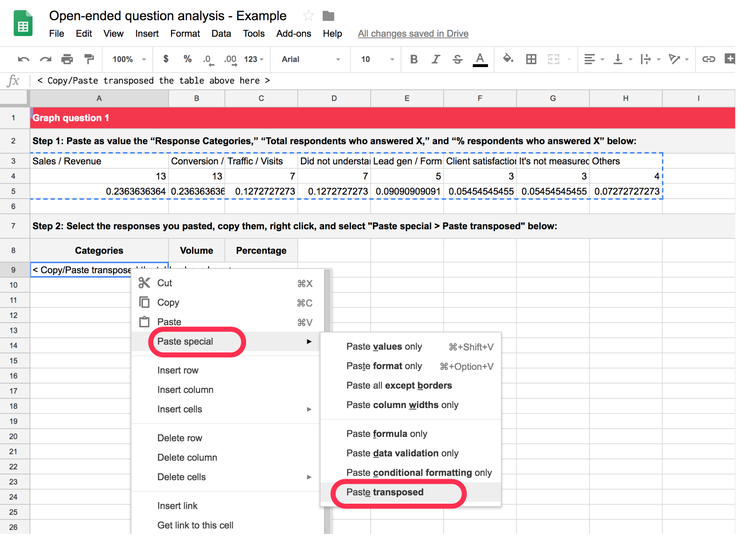Open the View menu
Screen dimensions: 750x549
tap(113, 33)
